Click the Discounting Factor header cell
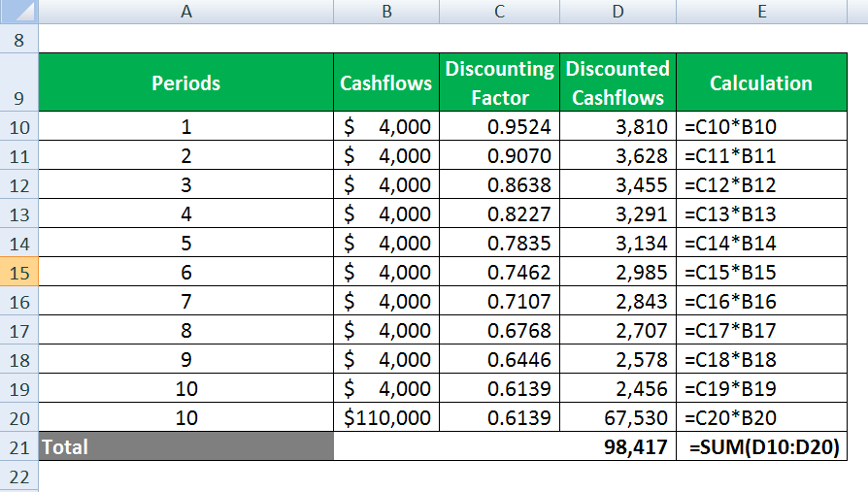 coord(499,82)
